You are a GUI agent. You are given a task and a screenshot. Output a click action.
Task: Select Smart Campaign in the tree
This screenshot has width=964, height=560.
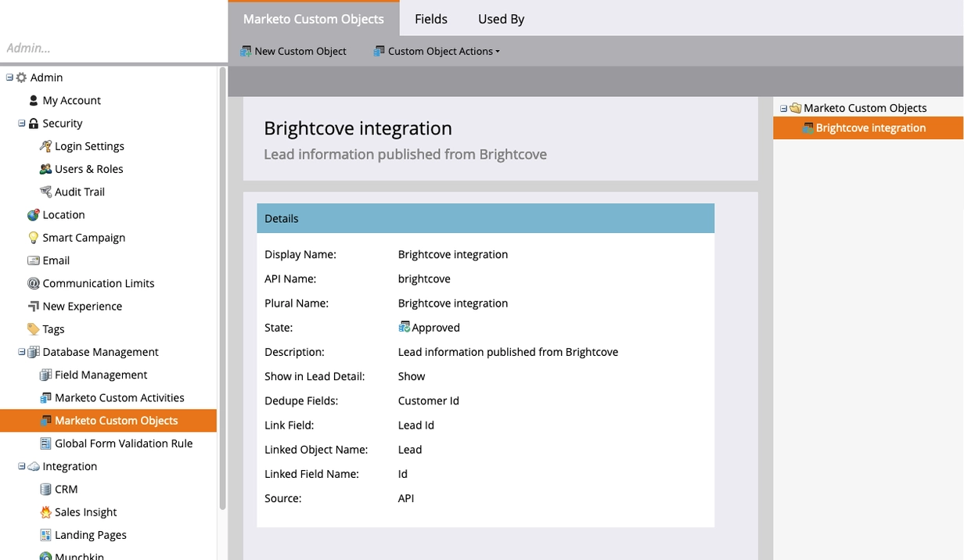(x=84, y=237)
